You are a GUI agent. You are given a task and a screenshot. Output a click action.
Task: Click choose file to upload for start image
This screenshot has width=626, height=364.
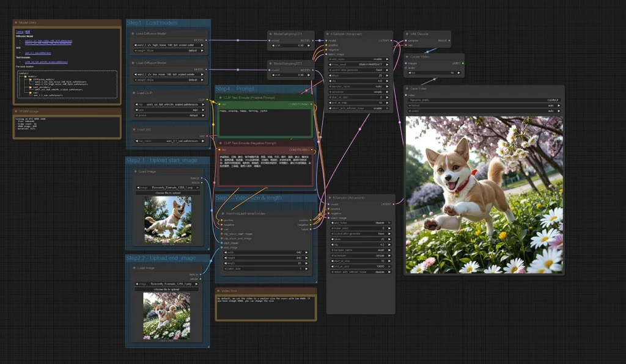[168, 193]
